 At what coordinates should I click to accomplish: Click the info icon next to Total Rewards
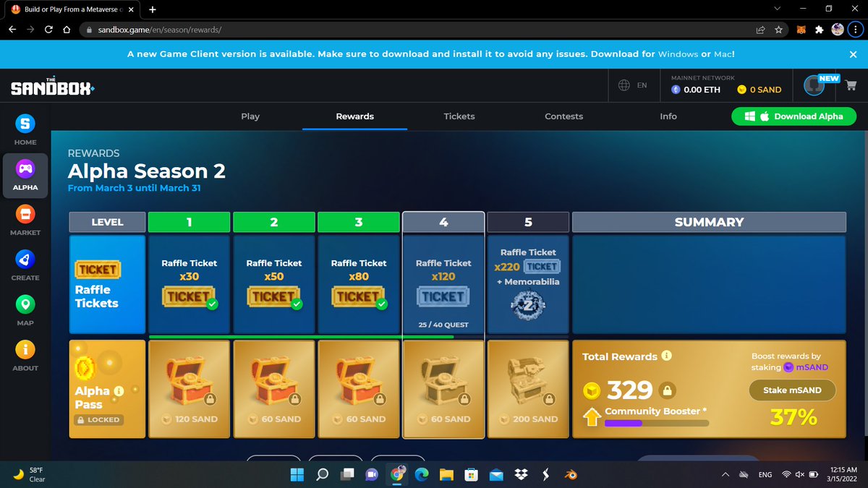point(667,356)
